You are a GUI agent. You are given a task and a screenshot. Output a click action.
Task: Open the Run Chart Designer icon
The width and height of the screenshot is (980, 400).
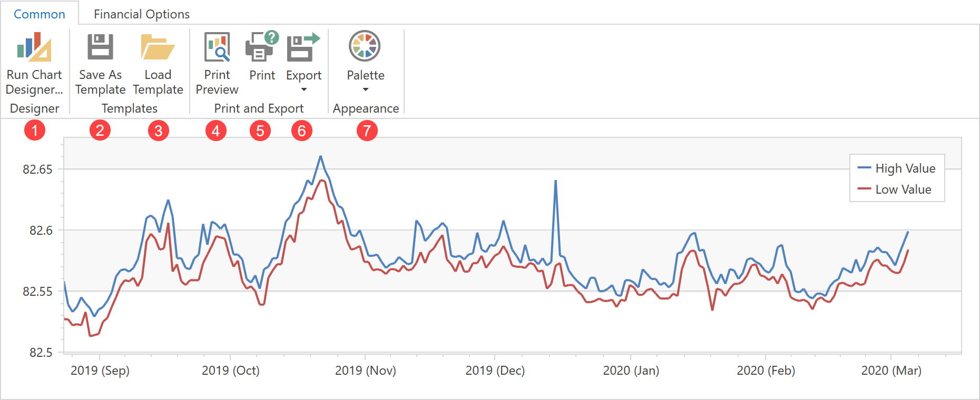pos(34,47)
